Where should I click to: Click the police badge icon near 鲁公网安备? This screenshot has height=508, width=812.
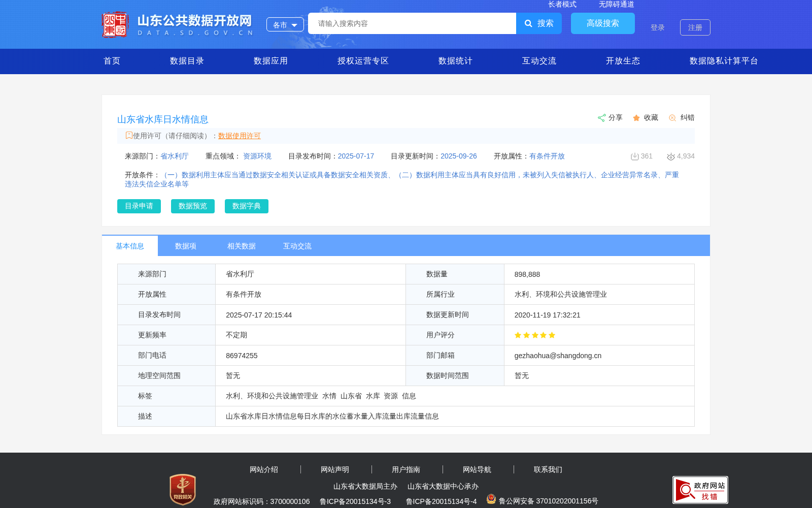(x=491, y=499)
